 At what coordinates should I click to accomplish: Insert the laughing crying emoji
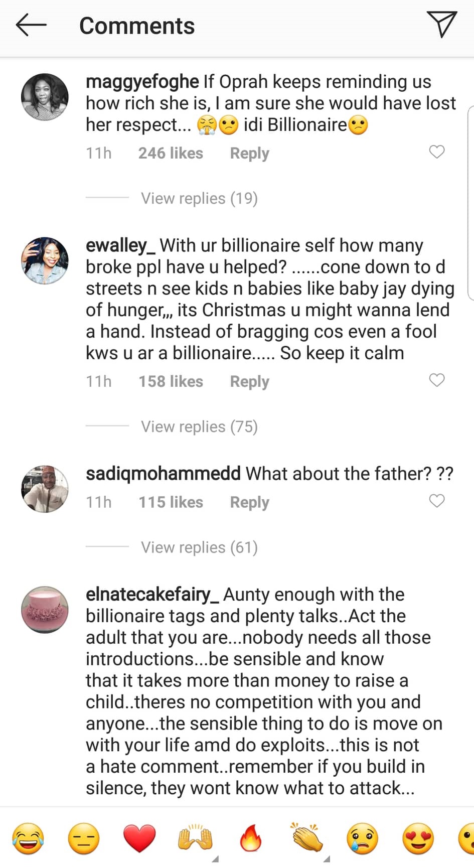point(28,838)
